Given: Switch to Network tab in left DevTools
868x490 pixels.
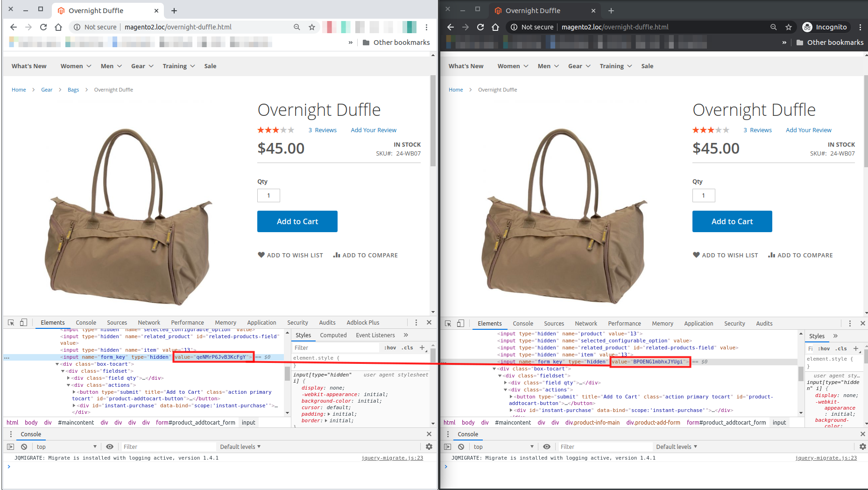Looking at the screenshot, I should coord(149,322).
